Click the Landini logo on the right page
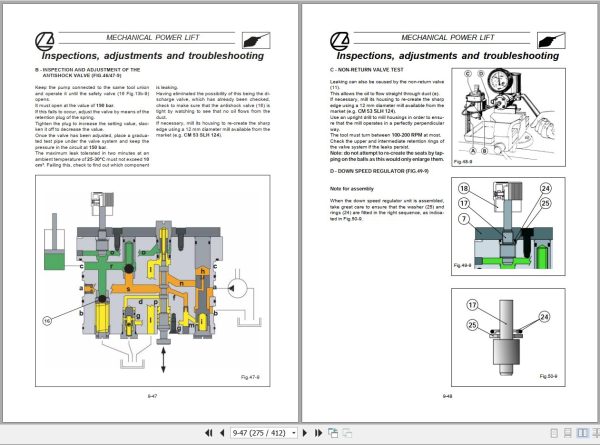600x445 pixels. 340,41
